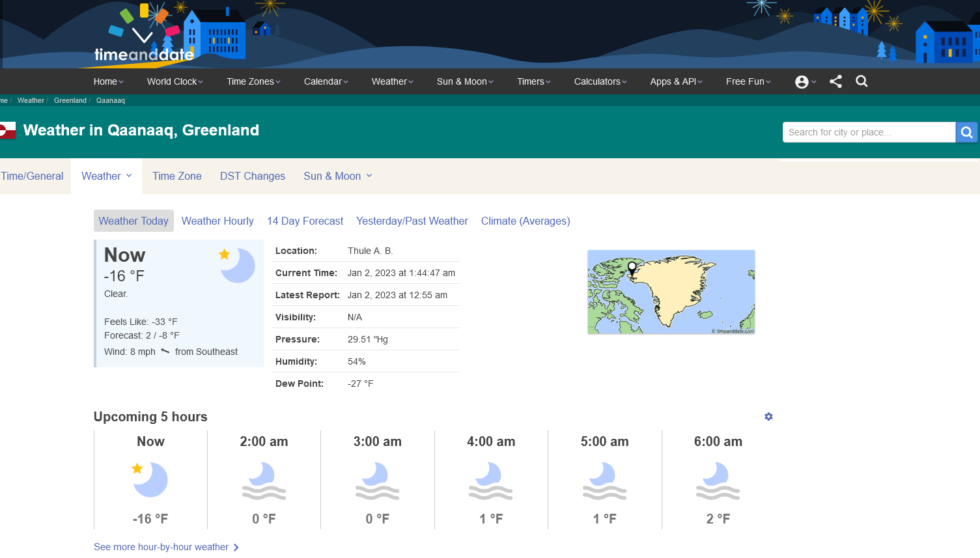
Task: Expand the Calculators menu
Action: 600,81
